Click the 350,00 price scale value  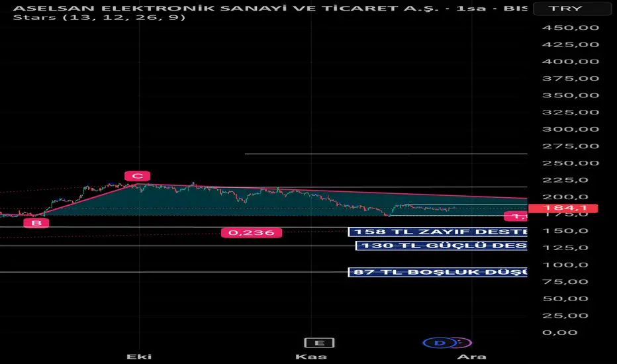[571, 95]
